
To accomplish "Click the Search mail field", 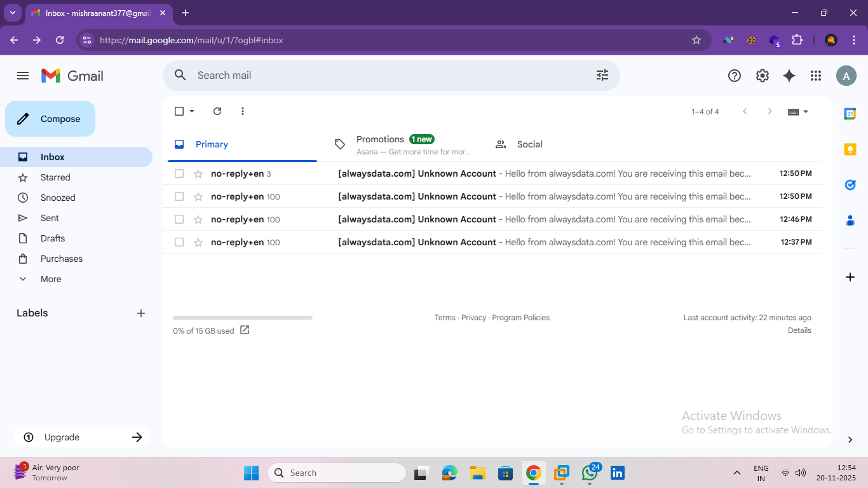I will pos(381,76).
